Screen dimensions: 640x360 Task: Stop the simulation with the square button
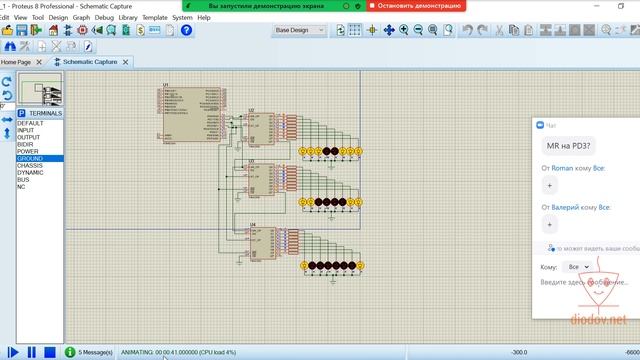coord(50,352)
